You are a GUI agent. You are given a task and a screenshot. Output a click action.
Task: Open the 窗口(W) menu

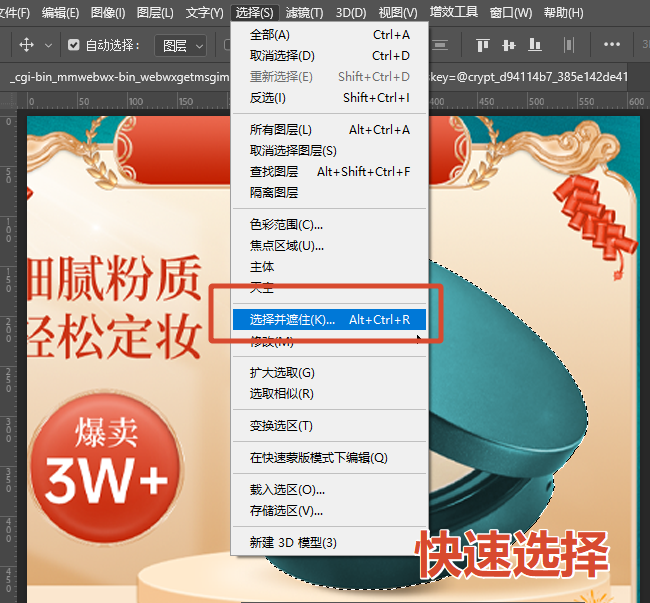coord(511,13)
